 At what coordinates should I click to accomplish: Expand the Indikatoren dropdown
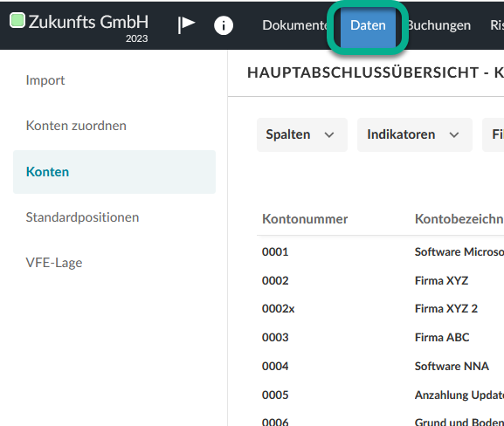coord(415,134)
